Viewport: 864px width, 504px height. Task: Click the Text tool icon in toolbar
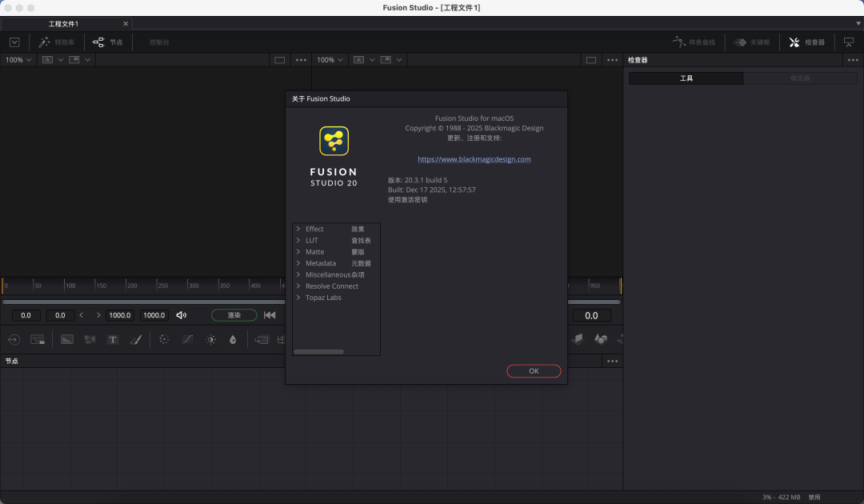[x=113, y=339]
